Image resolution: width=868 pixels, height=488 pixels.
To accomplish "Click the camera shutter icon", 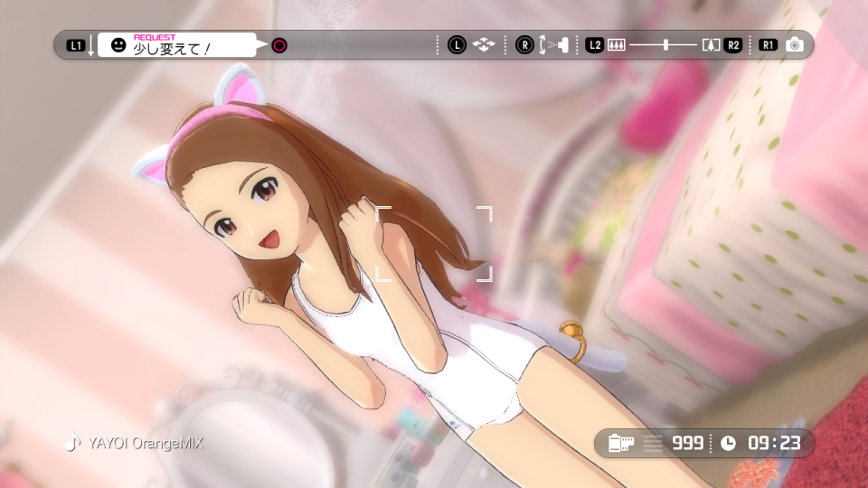I will 794,44.
